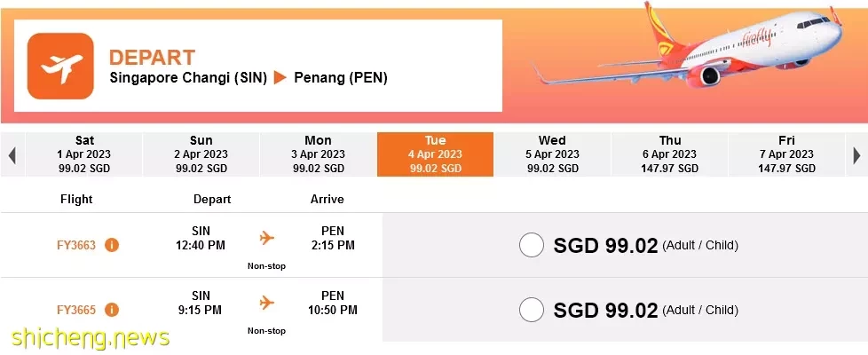Choose Wed 5 Apr 2023 date tab

click(552, 154)
